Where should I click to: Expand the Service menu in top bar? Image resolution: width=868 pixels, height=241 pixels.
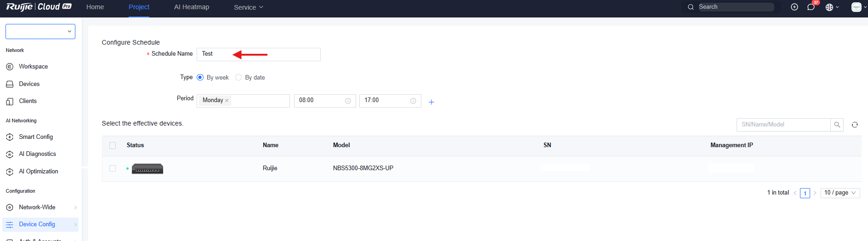point(248,7)
